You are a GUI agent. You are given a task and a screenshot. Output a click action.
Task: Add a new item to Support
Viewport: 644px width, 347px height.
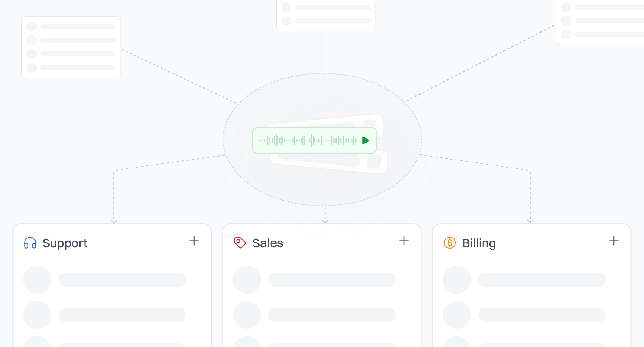[x=194, y=241]
